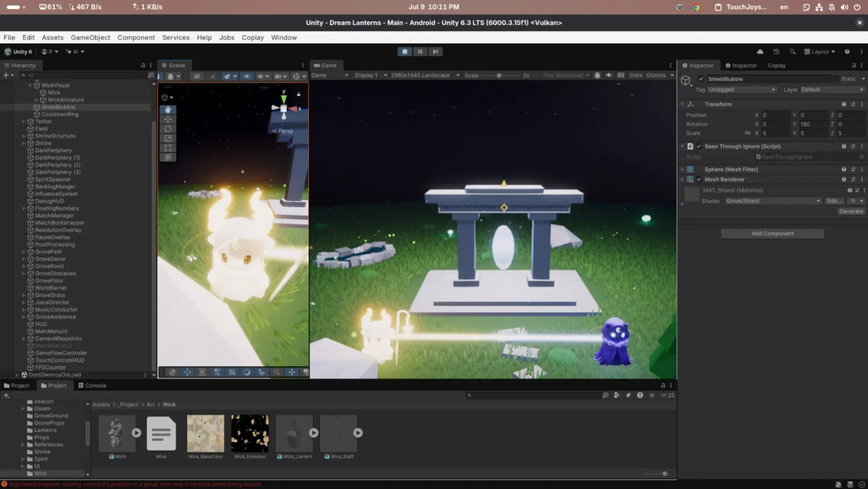Enable ShieldBubble active checkbox in Inspector

tap(701, 79)
